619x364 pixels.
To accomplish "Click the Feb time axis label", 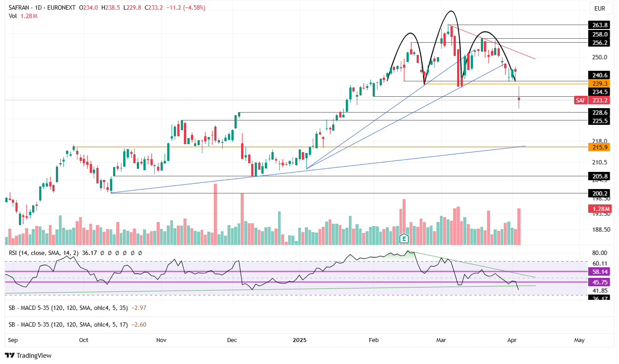I will pos(374,340).
